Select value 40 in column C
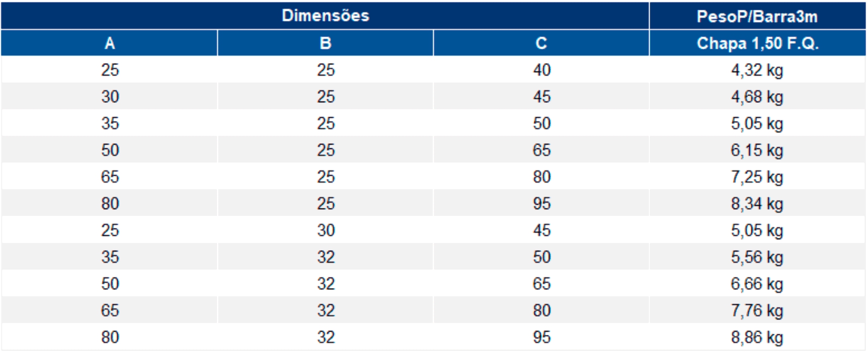The image size is (868, 353). [541, 70]
